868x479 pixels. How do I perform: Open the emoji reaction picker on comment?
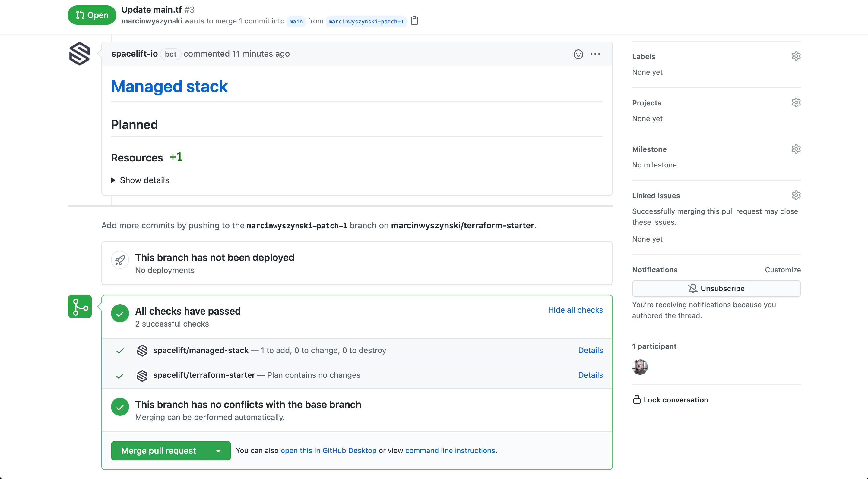[x=578, y=54]
